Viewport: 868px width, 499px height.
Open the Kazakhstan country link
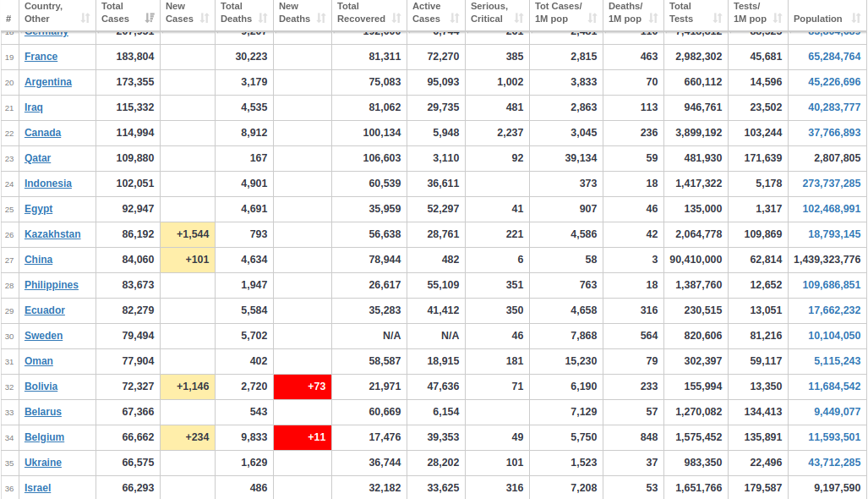pyautogui.click(x=52, y=234)
